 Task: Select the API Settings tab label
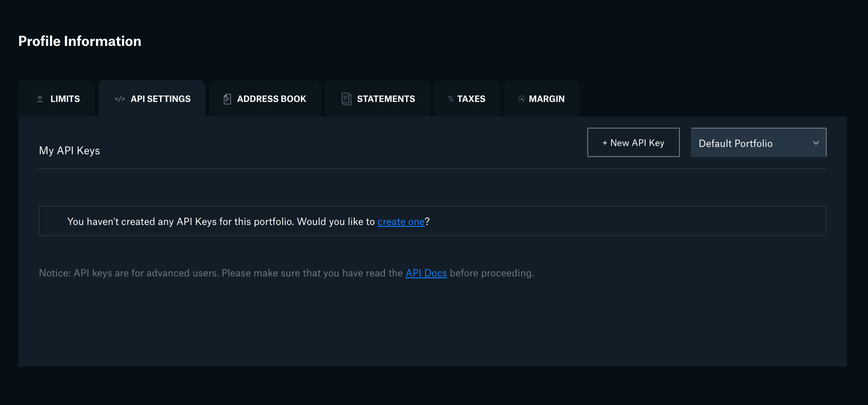pyautogui.click(x=161, y=99)
